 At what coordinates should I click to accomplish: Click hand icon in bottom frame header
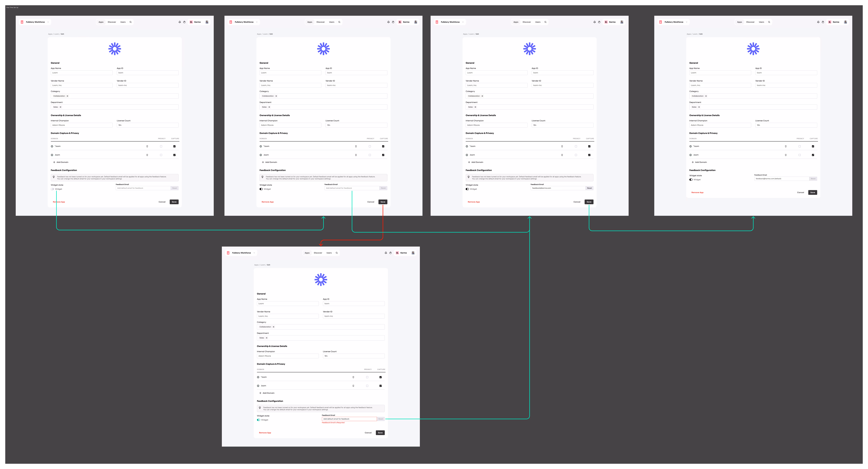click(x=391, y=253)
